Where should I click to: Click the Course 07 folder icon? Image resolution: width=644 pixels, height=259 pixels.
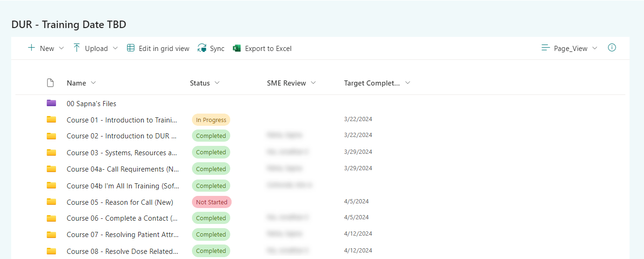coord(51,234)
